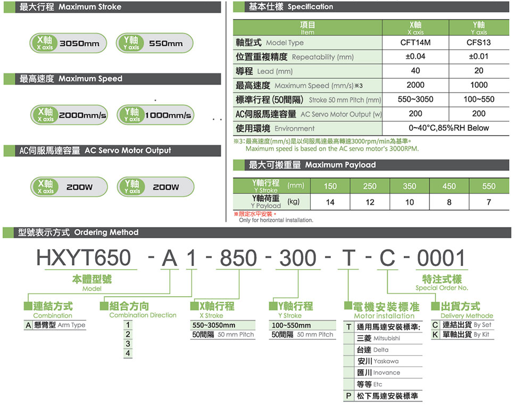Click the Y axis 550mm maximum stroke badge
532x408 pixels.
(x=155, y=43)
